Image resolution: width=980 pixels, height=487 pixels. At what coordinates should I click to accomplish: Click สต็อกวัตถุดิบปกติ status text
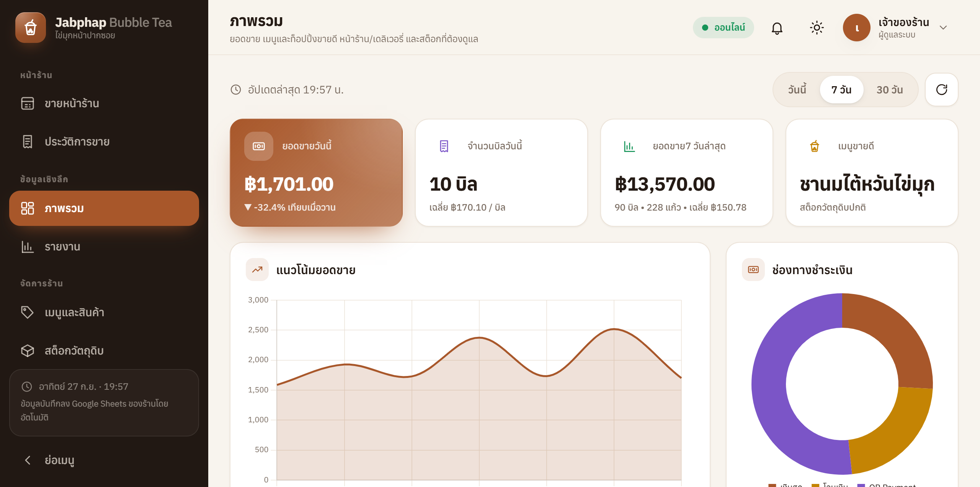pos(833,208)
